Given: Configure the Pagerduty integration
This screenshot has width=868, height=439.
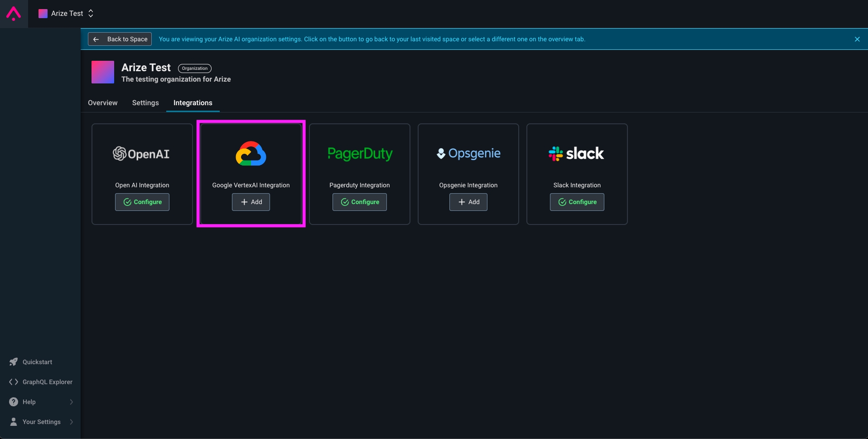Looking at the screenshot, I should [360, 202].
